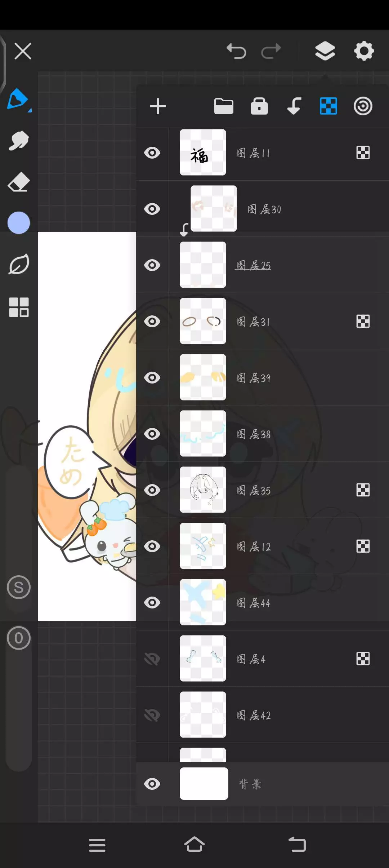389x868 pixels.
Task: Create a new layer folder
Action: click(x=224, y=106)
